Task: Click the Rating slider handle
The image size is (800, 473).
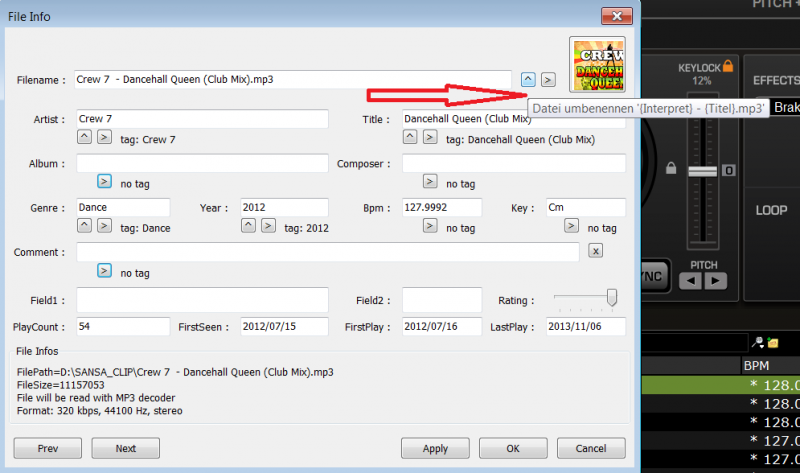Action: click(x=612, y=297)
